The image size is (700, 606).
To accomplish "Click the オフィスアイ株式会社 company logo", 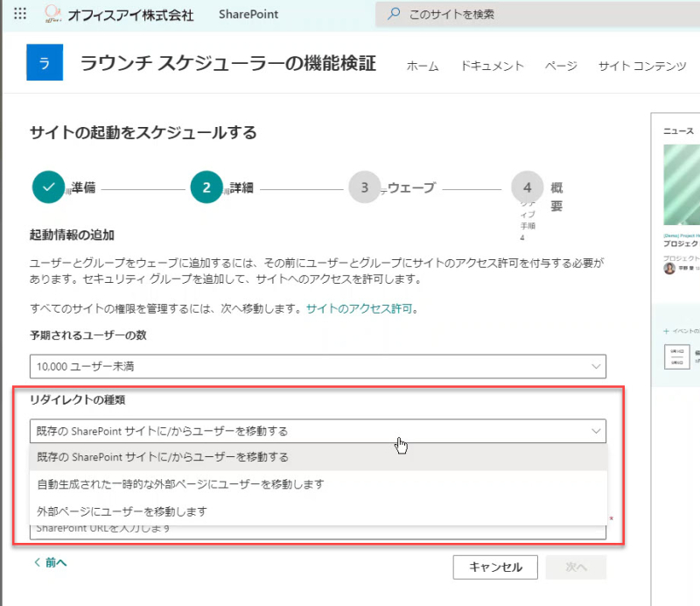I will [x=52, y=14].
